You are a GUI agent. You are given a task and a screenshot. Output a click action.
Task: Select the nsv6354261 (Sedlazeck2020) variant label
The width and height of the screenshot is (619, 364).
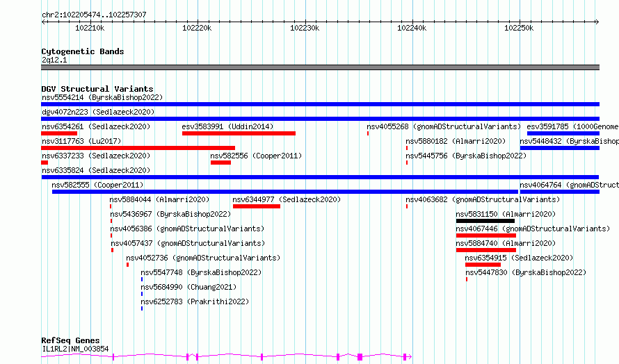[96, 126]
